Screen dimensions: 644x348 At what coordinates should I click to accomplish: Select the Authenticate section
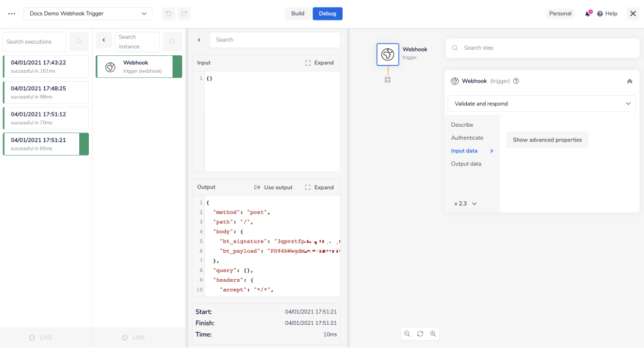[467, 138]
